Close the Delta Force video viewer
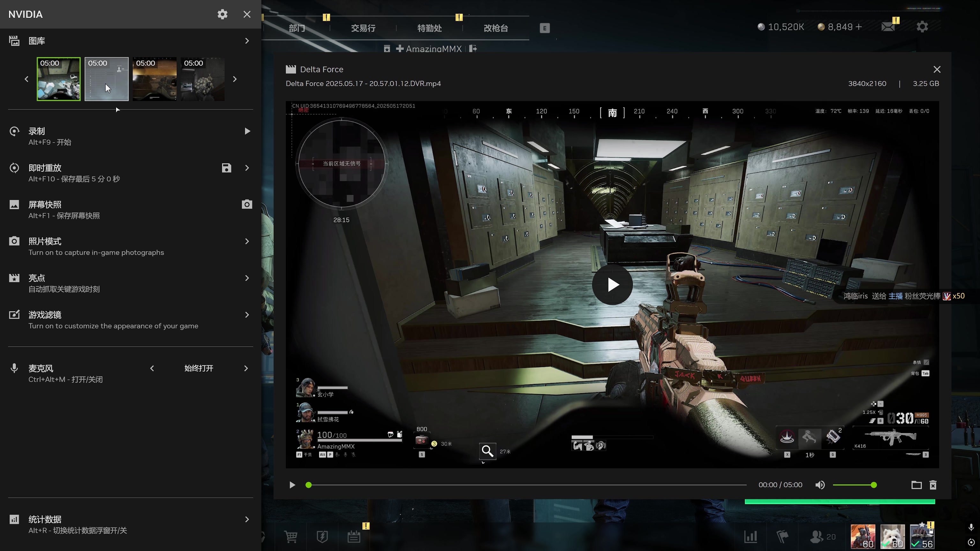The height and width of the screenshot is (551, 980). pos(937,69)
